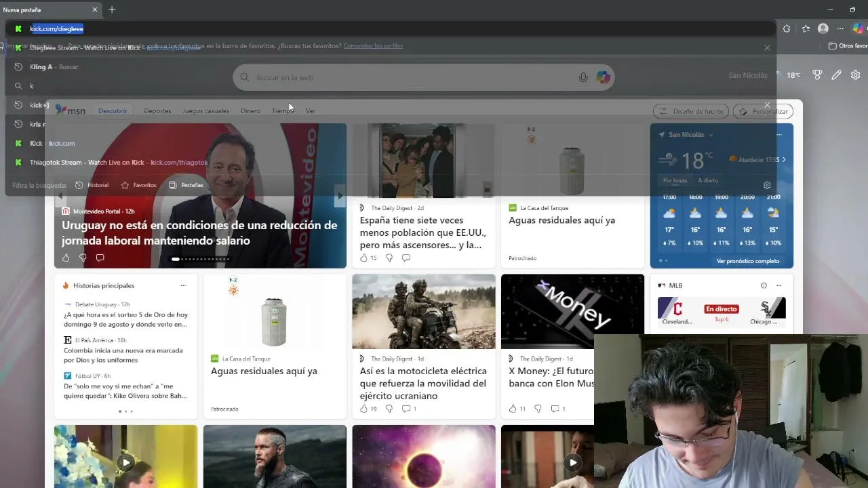Open comments on España ascensores article
The width and height of the screenshot is (868, 488).
[x=406, y=258]
